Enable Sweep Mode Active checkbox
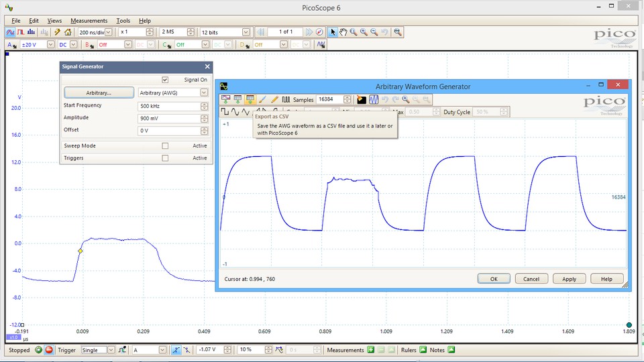Image resolution: width=644 pixels, height=362 pixels. pos(165,145)
